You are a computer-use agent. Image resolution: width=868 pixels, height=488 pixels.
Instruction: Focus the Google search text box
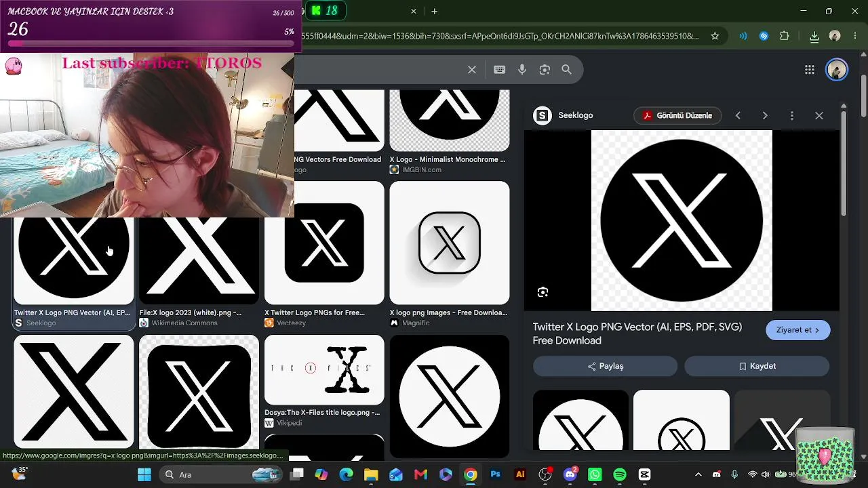click(x=380, y=69)
